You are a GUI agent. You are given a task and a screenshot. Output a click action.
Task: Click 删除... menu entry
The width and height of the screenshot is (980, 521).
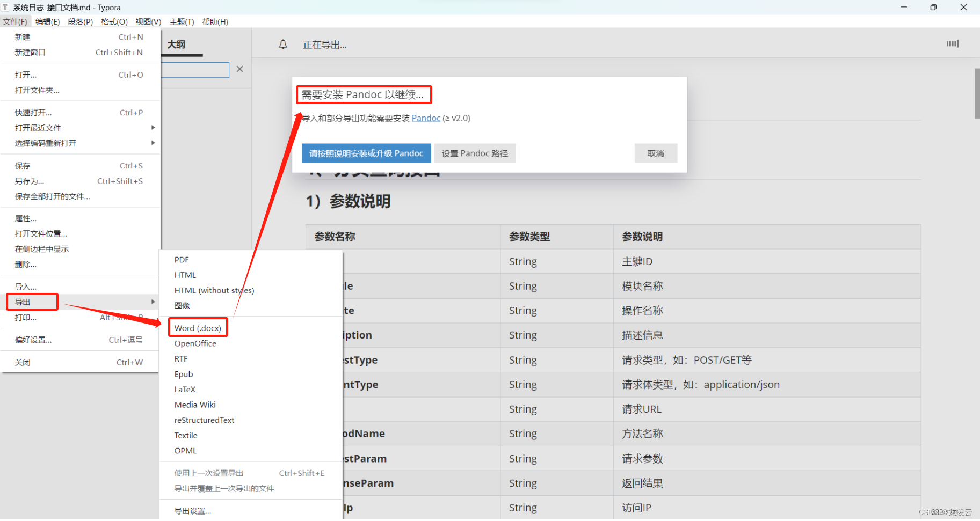click(x=80, y=265)
